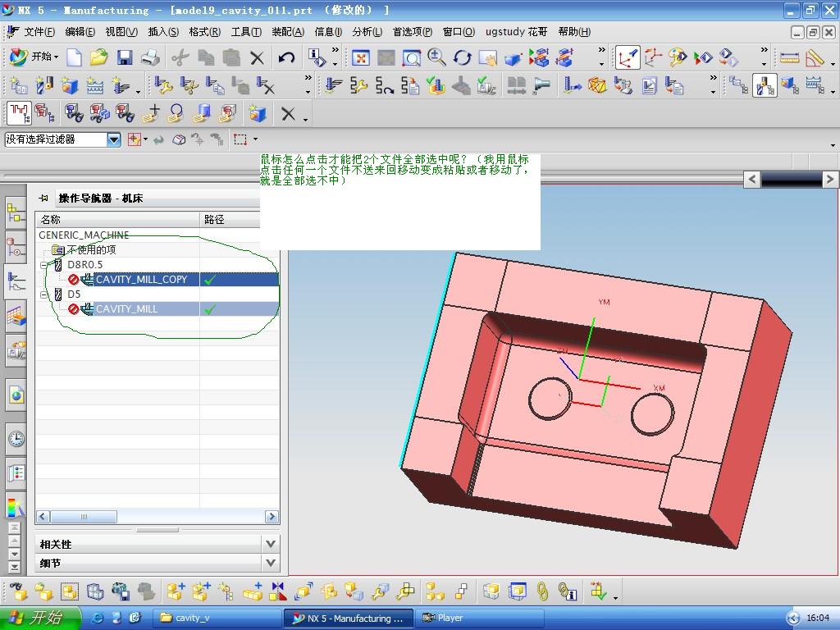Open the Program Order view icon
840x630 pixels.
coord(739,85)
